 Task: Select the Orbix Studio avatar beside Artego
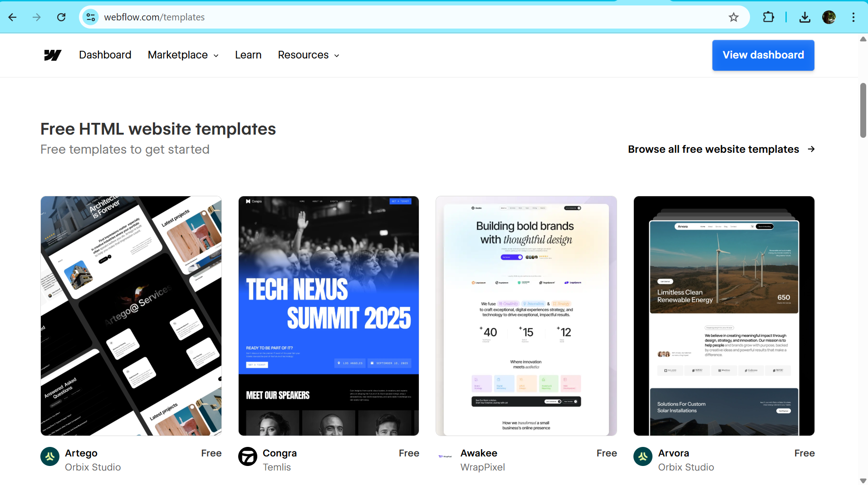49,456
